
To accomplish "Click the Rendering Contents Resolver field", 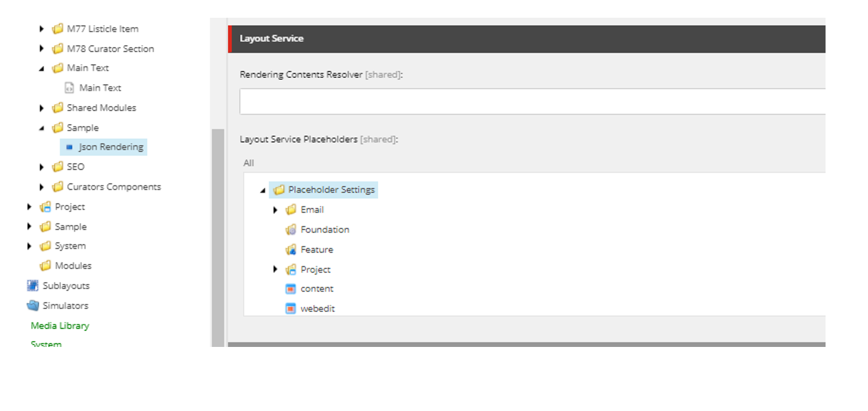I will click(444, 100).
